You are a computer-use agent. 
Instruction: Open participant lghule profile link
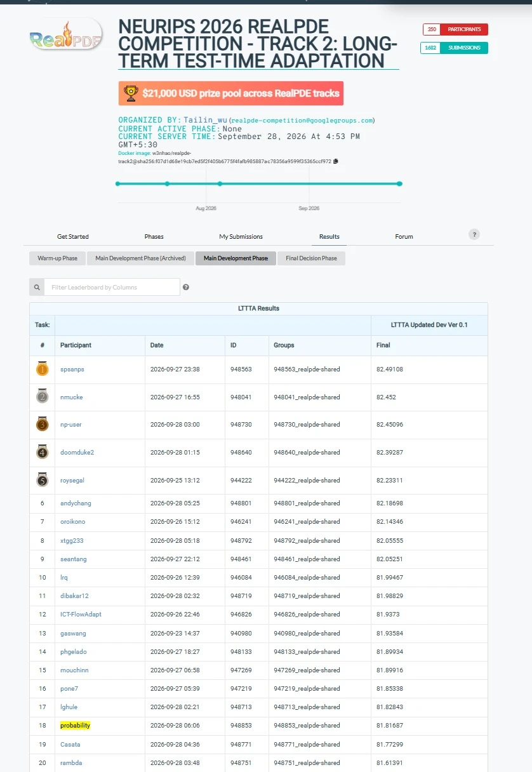point(69,707)
